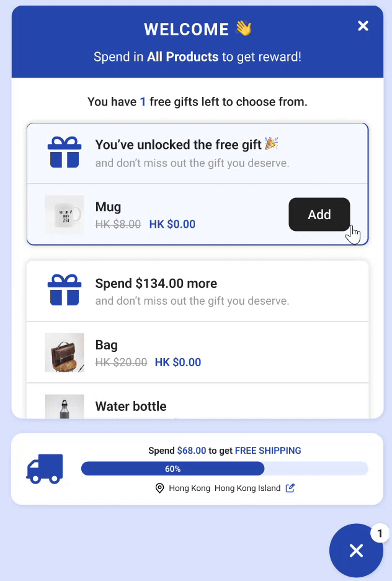This screenshot has width=392, height=581.
Task: Click the waving hand emoji in header
Action: pyautogui.click(x=244, y=29)
